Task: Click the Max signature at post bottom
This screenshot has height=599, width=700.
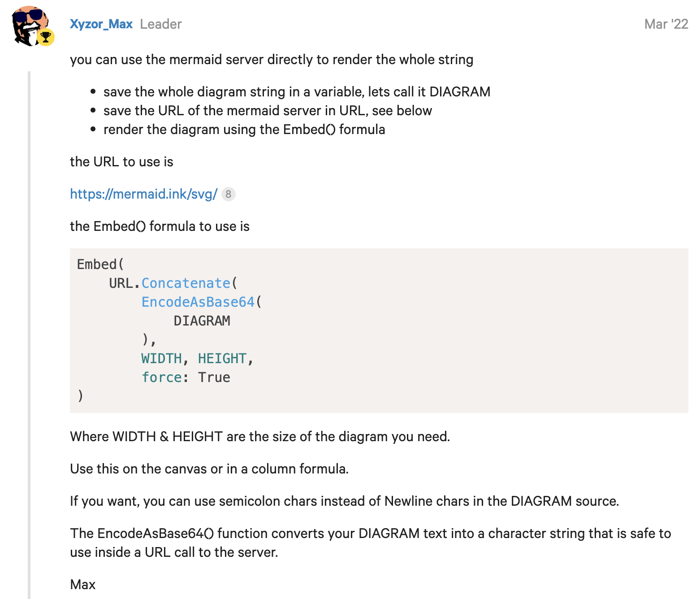Action: (83, 585)
